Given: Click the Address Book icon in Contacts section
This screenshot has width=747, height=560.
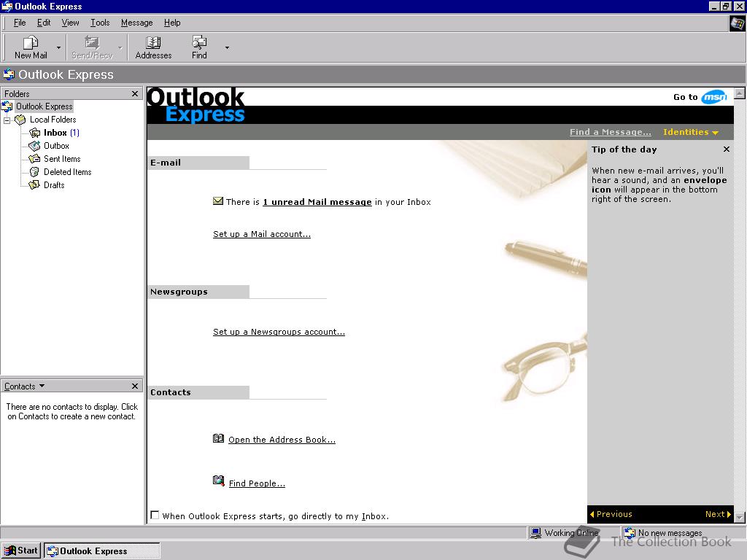Looking at the screenshot, I should tap(218, 438).
